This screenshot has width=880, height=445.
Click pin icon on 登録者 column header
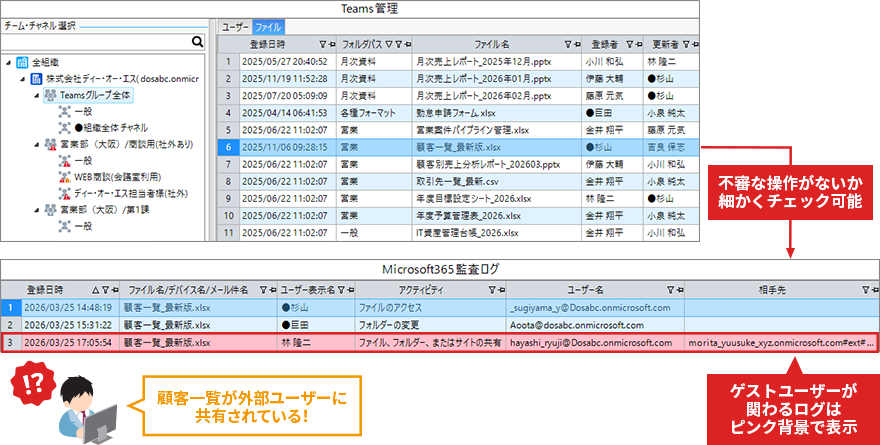point(636,44)
